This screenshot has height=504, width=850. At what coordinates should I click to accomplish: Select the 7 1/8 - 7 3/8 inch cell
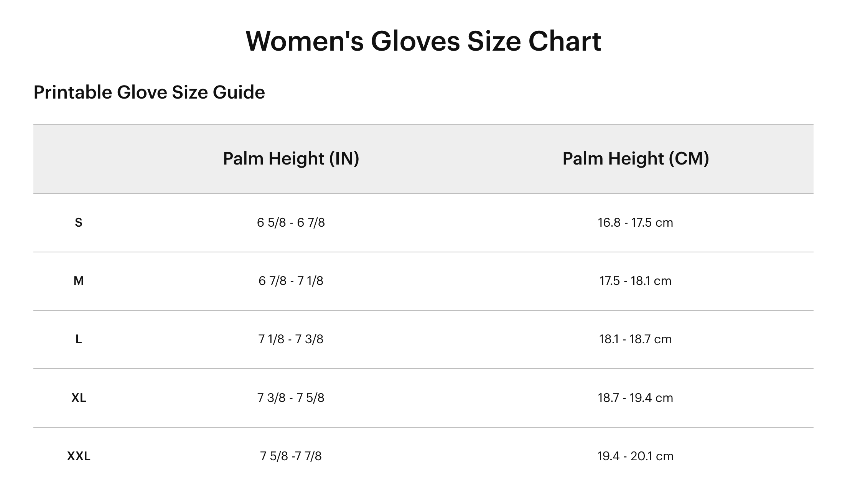coord(291,339)
